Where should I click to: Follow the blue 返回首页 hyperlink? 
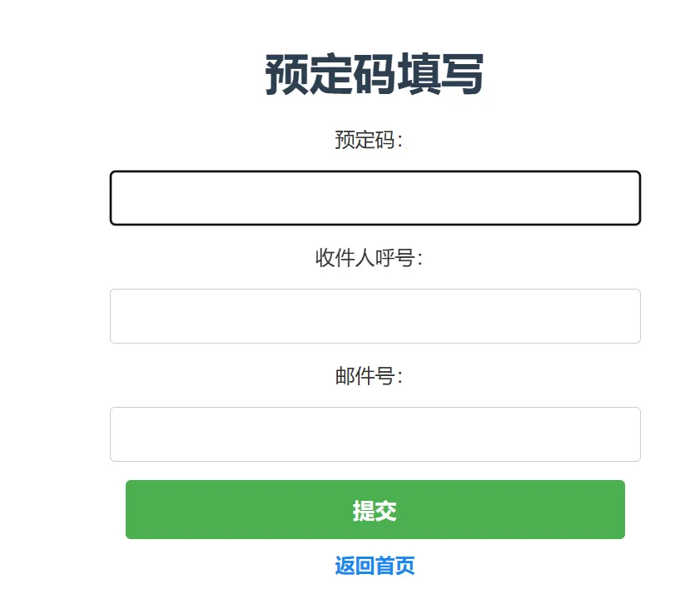pyautogui.click(x=375, y=567)
